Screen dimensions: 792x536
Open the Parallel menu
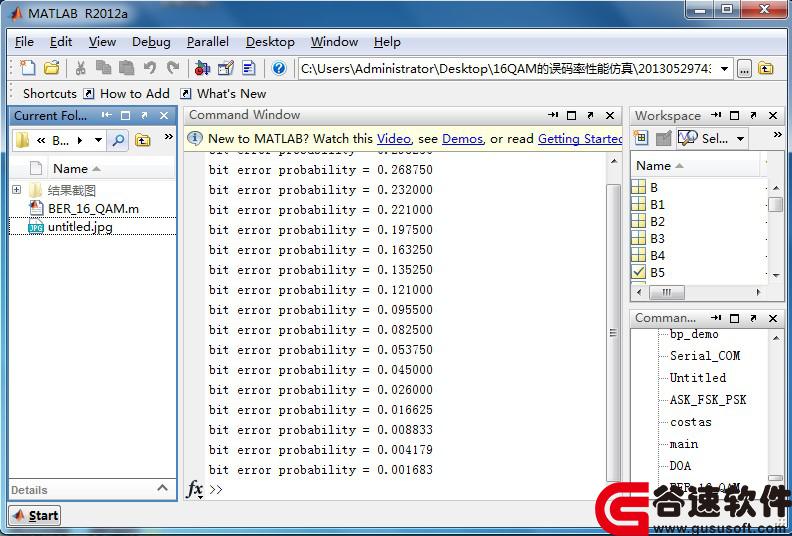pyautogui.click(x=208, y=42)
